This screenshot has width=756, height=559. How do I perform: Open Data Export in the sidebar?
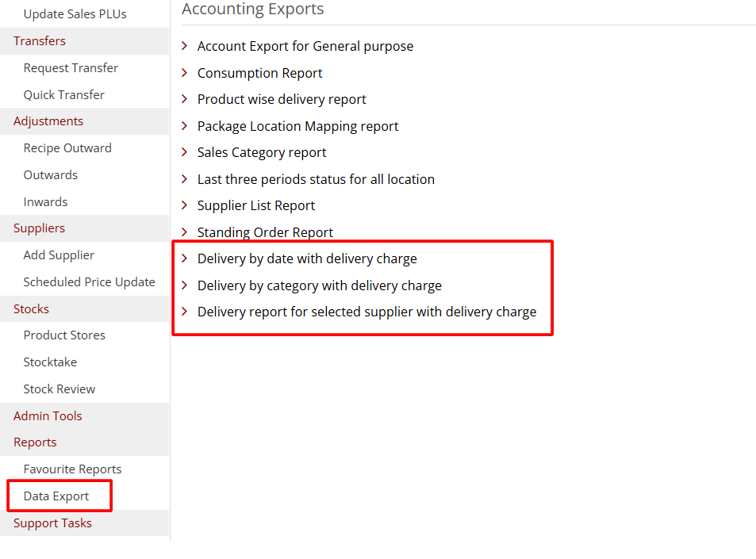pyautogui.click(x=56, y=496)
